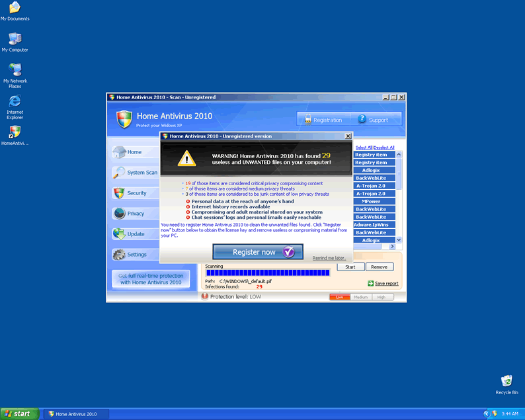Viewport: 525px width, 420px height.
Task: Set protection level to Medium
Action: [x=360, y=297]
